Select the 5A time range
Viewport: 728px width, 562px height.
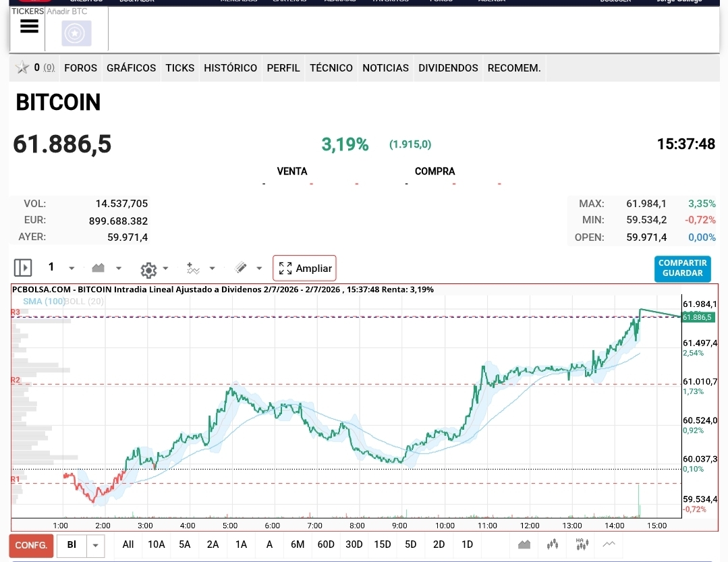coord(185,544)
